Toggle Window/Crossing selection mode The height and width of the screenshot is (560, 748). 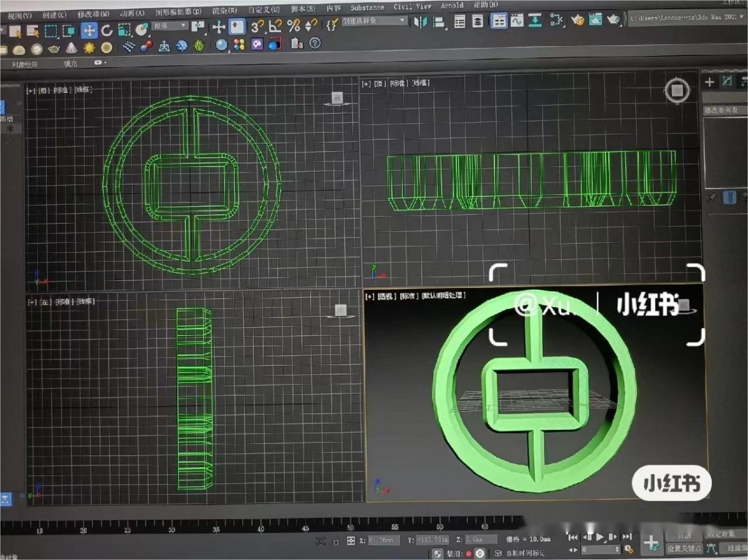(69, 30)
